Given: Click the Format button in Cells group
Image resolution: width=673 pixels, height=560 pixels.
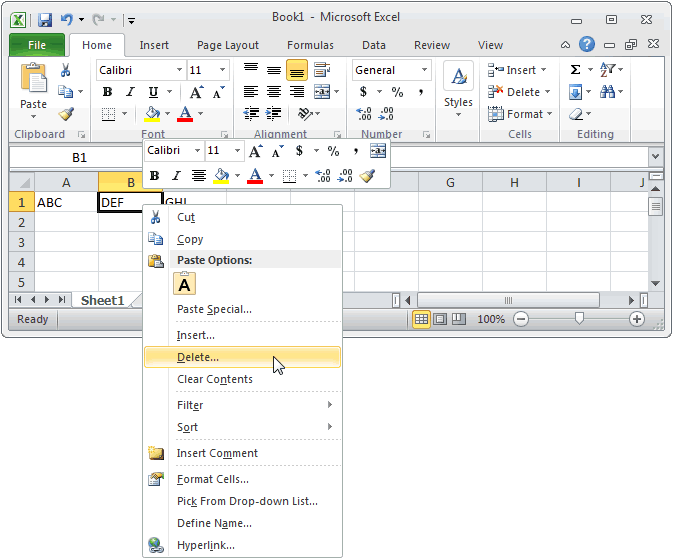Looking at the screenshot, I should click(520, 114).
